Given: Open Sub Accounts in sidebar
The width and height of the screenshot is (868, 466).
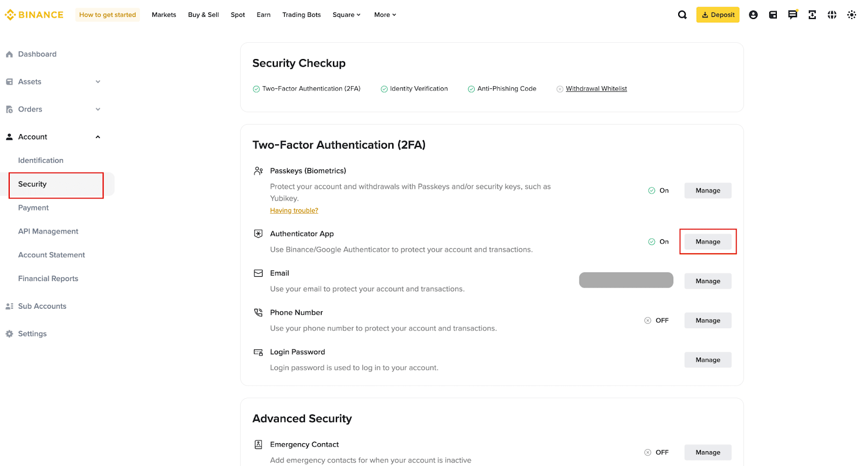Looking at the screenshot, I should coord(42,307).
